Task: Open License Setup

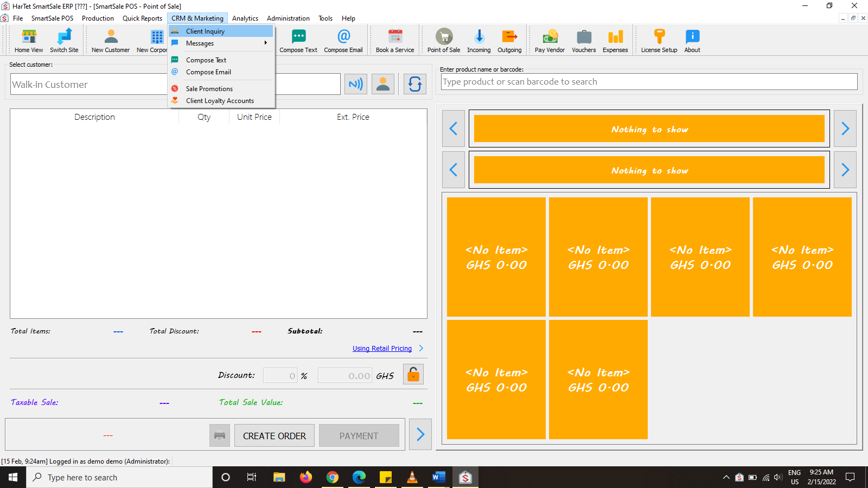Action: [x=658, y=39]
